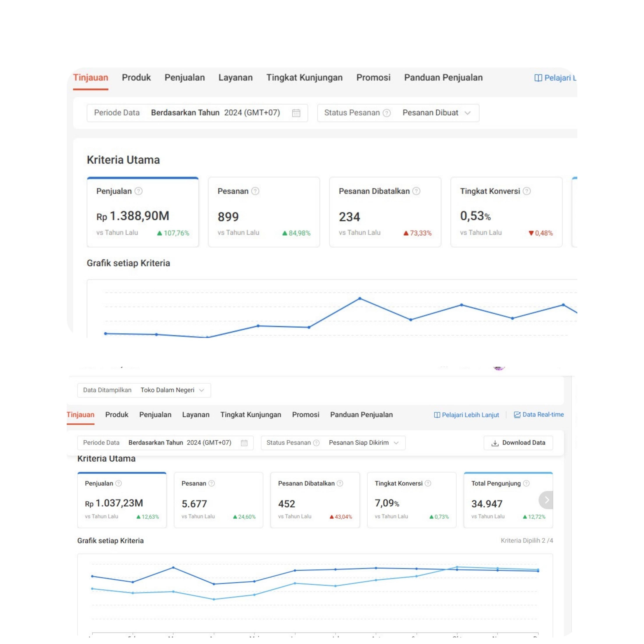Click help icon beside top Tingkat Konversi
This screenshot has width=644, height=644.
pyautogui.click(x=526, y=191)
